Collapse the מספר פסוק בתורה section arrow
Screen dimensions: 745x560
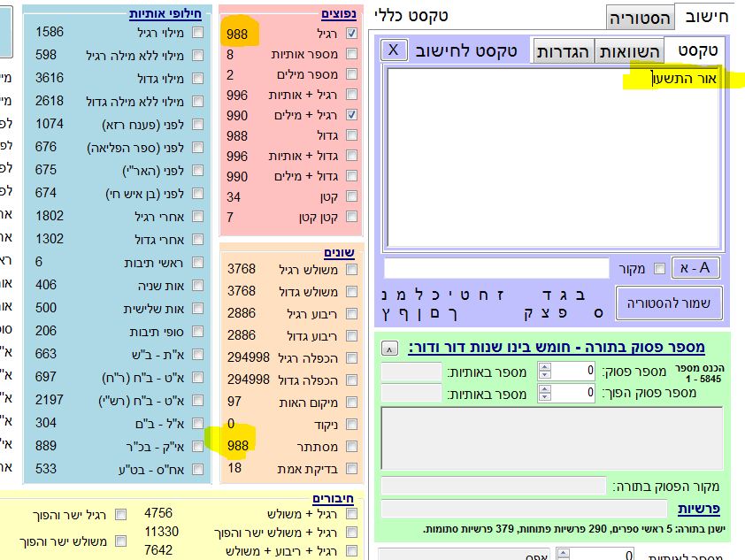pyautogui.click(x=390, y=348)
